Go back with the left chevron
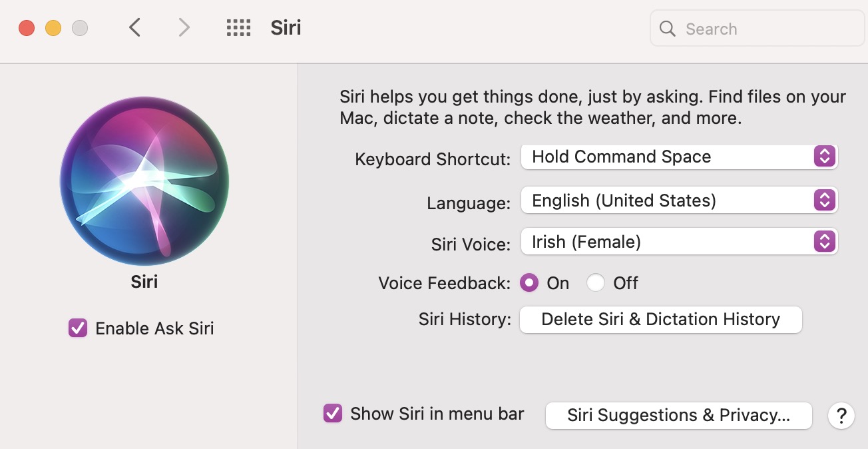 point(135,28)
